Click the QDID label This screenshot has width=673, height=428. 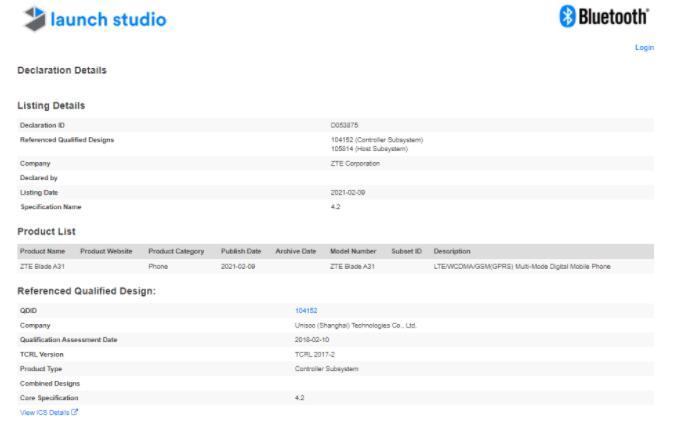(28, 310)
